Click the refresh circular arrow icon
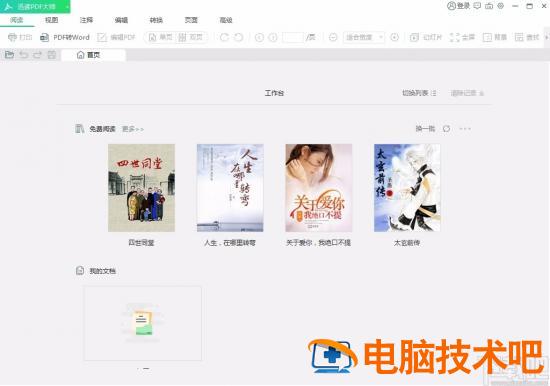This screenshot has width=550, height=386. (446, 129)
